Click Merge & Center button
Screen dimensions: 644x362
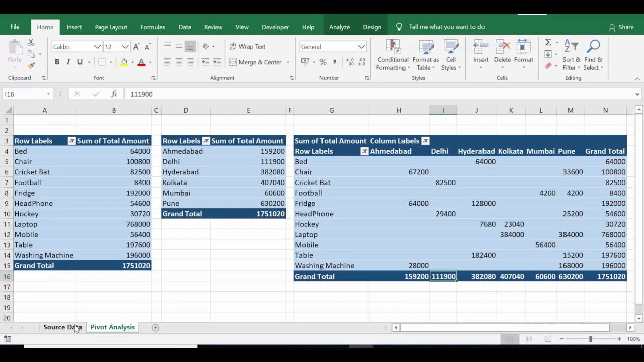[x=256, y=62]
